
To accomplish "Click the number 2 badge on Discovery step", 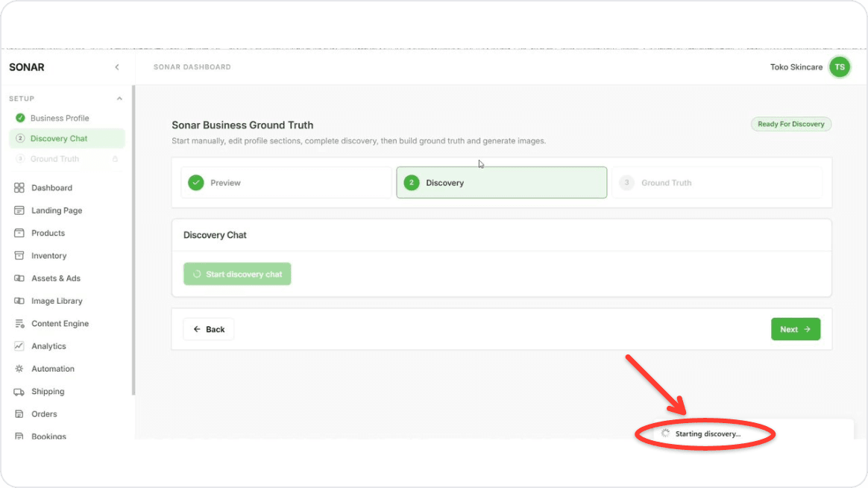I will tap(412, 183).
